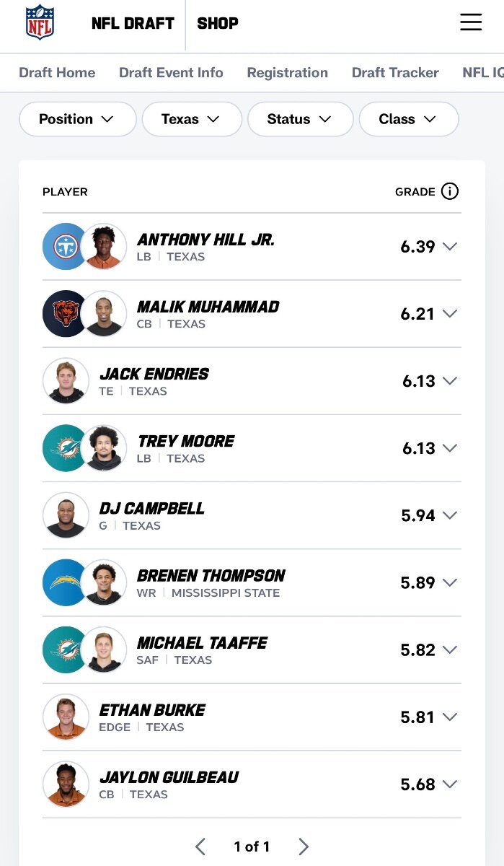504x866 pixels.
Task: Go to the previous page arrow
Action: click(x=200, y=847)
